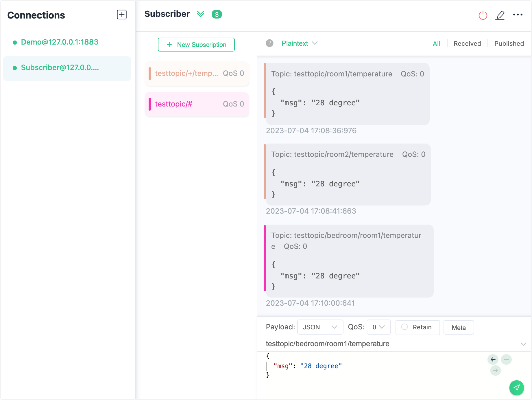532x400 pixels.
Task: Open the Plaintext format dropdown
Action: point(300,43)
